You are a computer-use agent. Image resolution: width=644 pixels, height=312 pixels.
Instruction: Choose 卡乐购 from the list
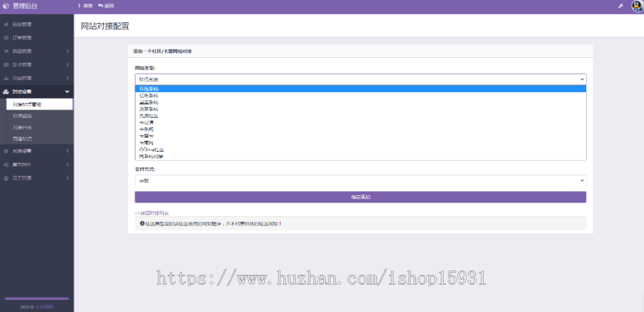[x=360, y=130]
